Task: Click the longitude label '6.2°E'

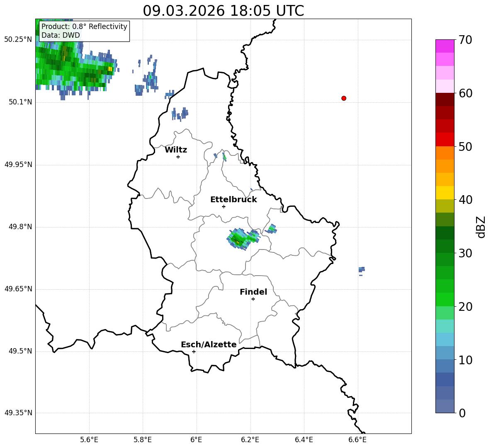Action: [250, 440]
